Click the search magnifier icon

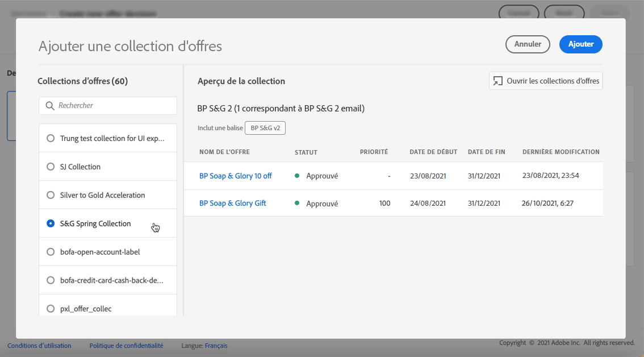click(x=51, y=106)
